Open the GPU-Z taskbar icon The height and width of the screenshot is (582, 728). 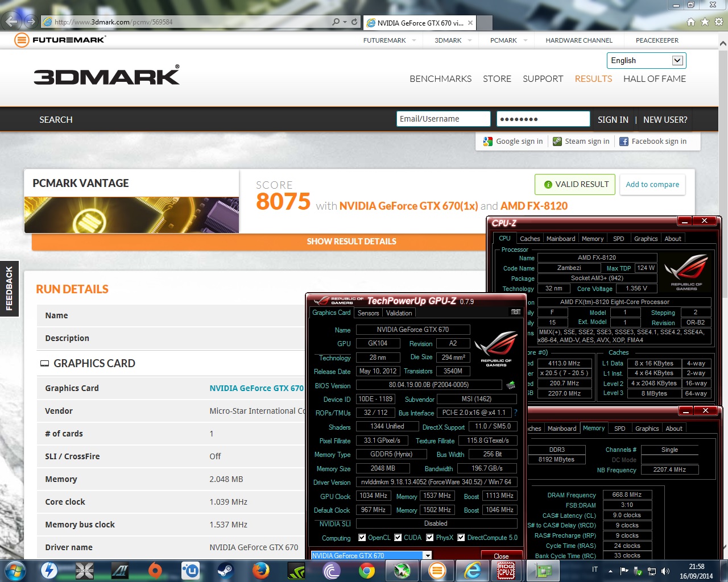tap(542, 570)
